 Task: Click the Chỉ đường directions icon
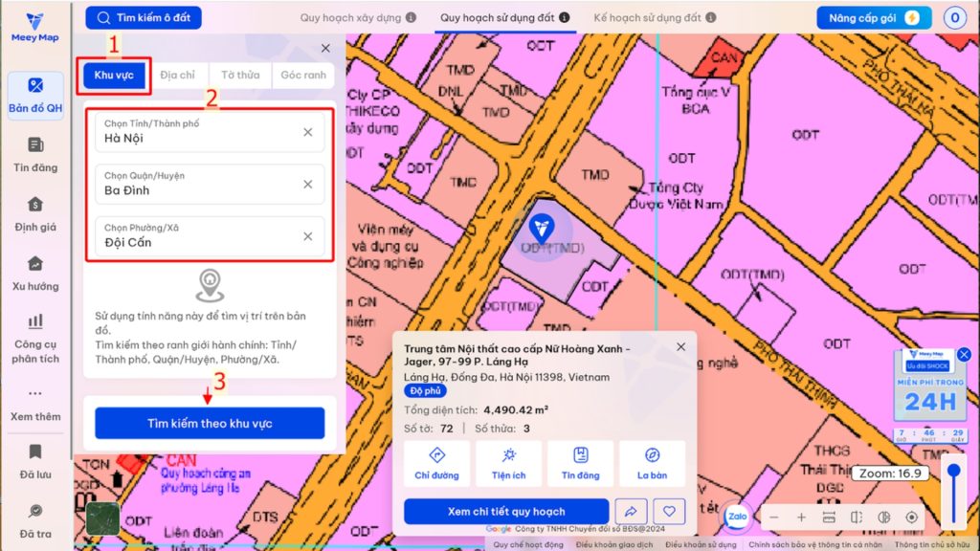pos(436,463)
